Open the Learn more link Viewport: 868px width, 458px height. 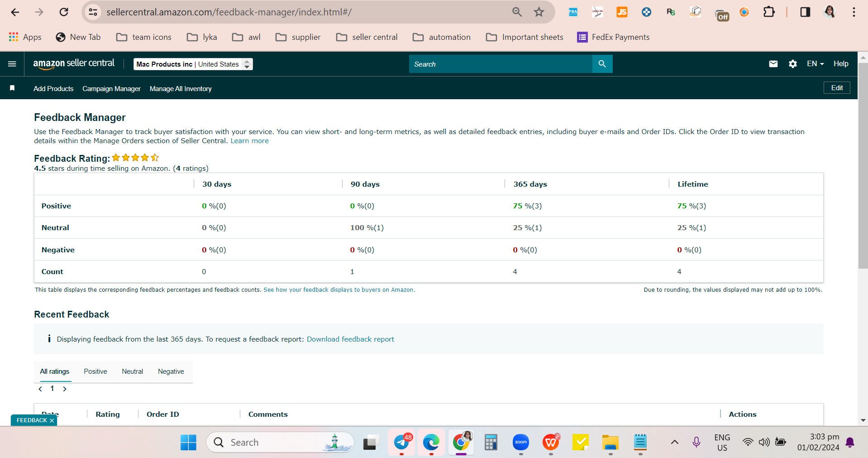coord(249,141)
